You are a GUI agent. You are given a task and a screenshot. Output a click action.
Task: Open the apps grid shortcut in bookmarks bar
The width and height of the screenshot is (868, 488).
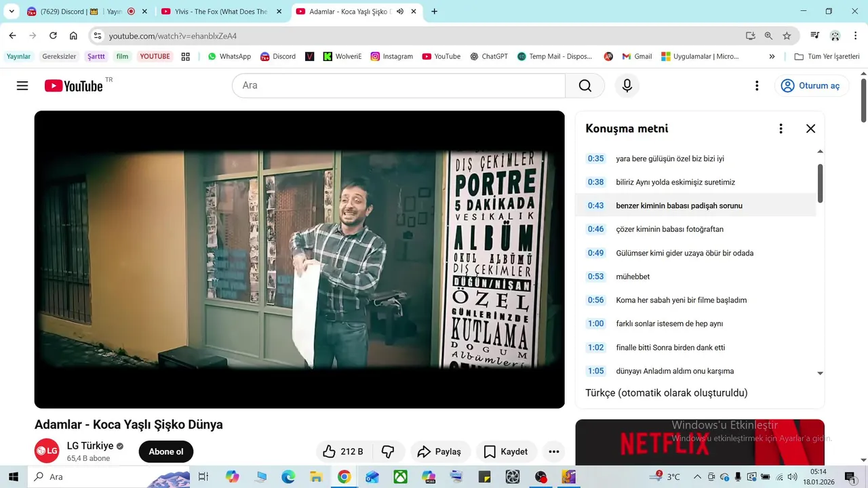185,56
